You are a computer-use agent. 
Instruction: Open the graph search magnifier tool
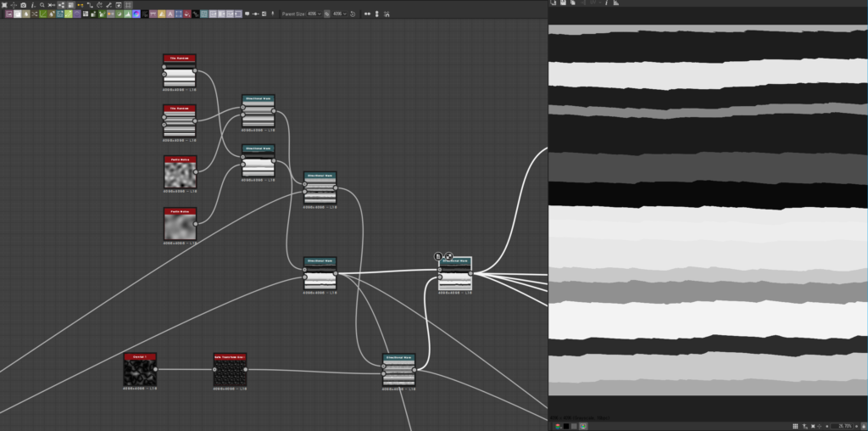[42, 4]
